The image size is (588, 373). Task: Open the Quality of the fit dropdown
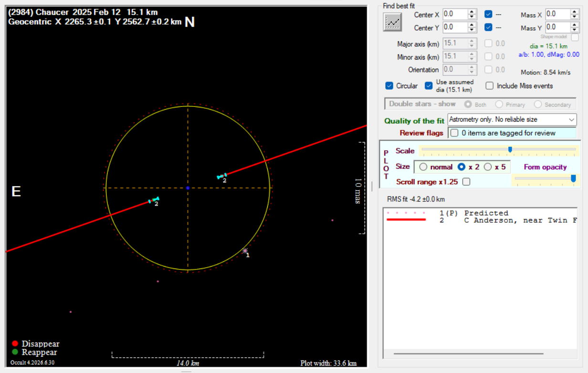coord(512,120)
